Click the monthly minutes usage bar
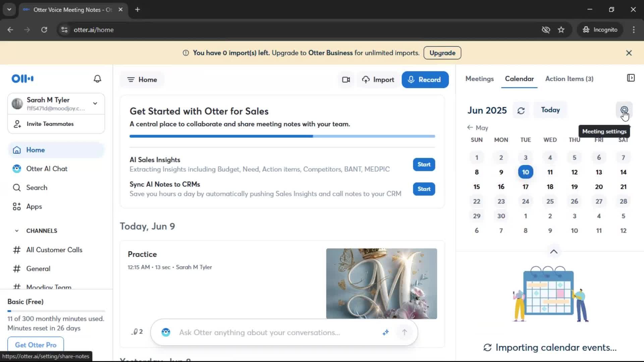Image resolution: width=644 pixels, height=362 pixels. 56,311
